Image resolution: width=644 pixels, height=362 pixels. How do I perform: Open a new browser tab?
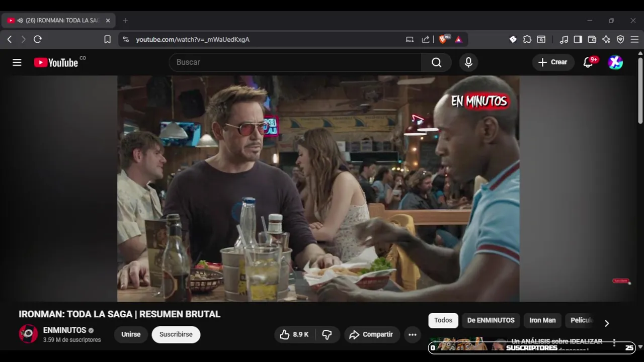coord(125,21)
